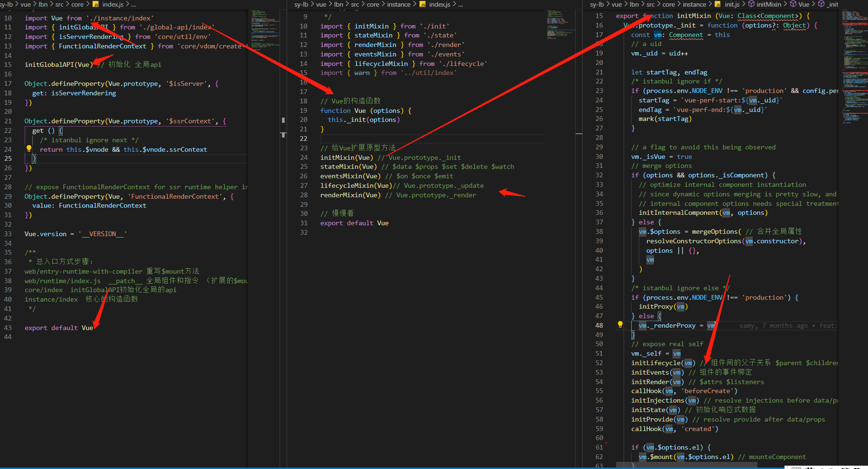The height and width of the screenshot is (469, 868).
Task: Click the lightbulb icon beside line 48
Action: coord(620,325)
